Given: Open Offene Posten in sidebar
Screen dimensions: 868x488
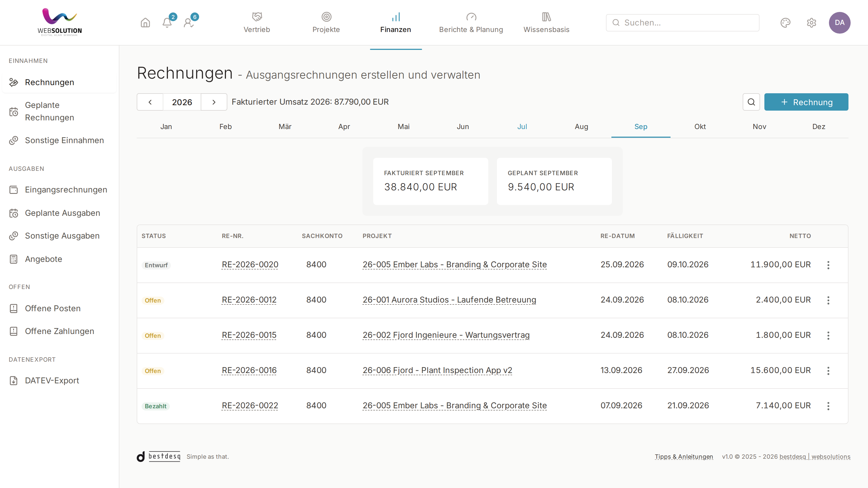Looking at the screenshot, I should coord(59,308).
